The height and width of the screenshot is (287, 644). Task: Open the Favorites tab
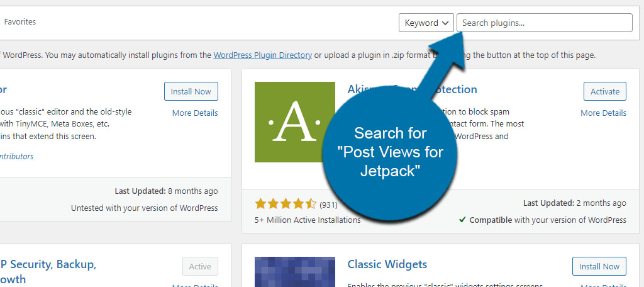[x=19, y=22]
